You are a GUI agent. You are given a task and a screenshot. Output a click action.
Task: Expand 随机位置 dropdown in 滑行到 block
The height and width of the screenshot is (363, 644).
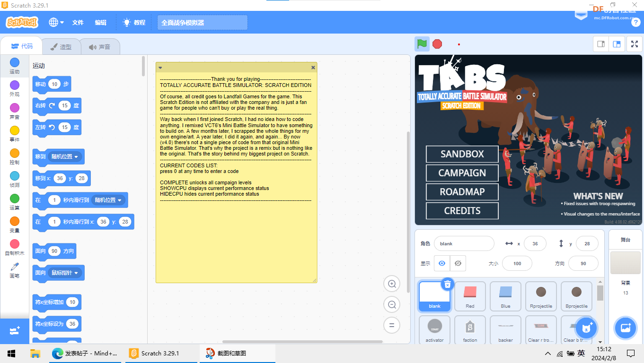coord(108,200)
